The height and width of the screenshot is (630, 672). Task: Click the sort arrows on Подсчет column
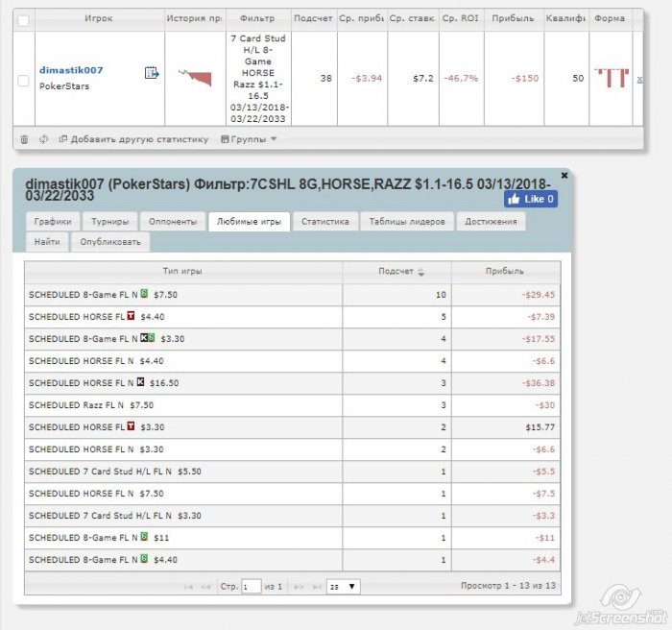(x=420, y=272)
